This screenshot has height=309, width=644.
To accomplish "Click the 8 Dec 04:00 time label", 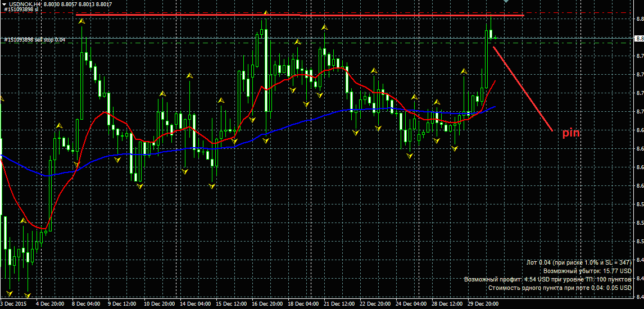I will [86, 304].
